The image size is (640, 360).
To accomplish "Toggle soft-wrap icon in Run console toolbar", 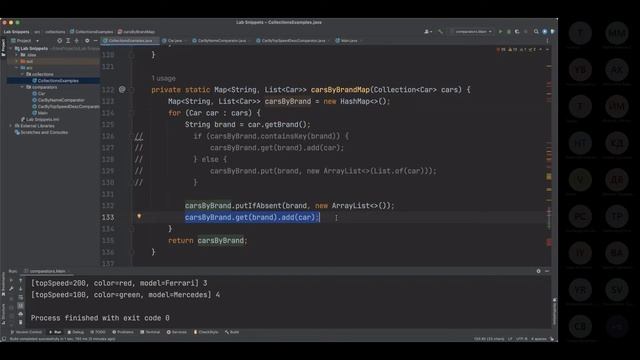I will [x=20, y=297].
